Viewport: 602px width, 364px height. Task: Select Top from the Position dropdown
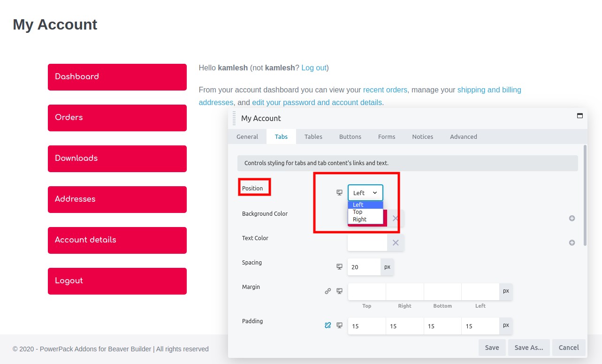pyautogui.click(x=358, y=212)
